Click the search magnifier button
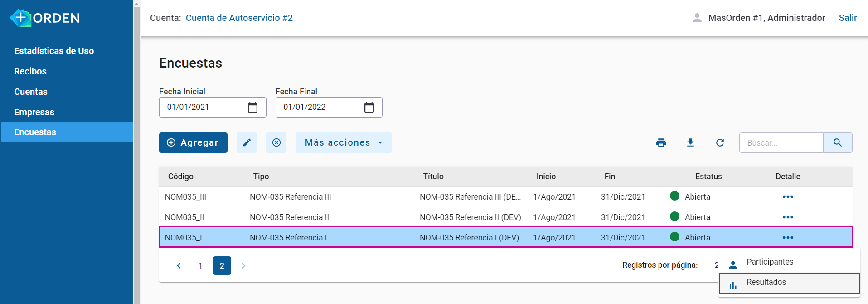Image resolution: width=868 pixels, height=304 pixels. (x=837, y=142)
